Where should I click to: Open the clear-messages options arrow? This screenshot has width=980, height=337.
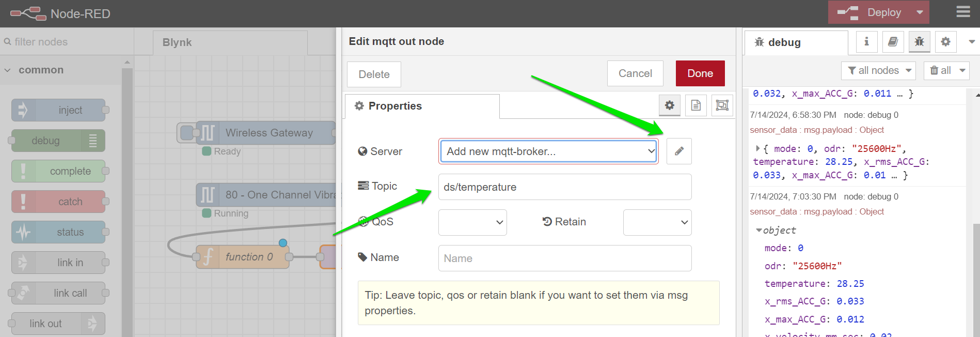click(x=962, y=70)
